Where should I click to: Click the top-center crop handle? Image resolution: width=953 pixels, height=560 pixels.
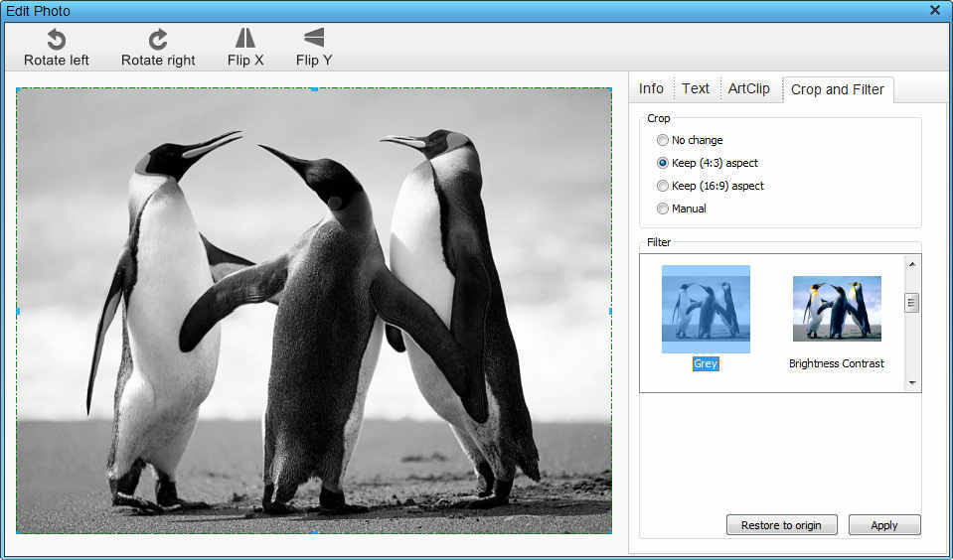click(314, 89)
